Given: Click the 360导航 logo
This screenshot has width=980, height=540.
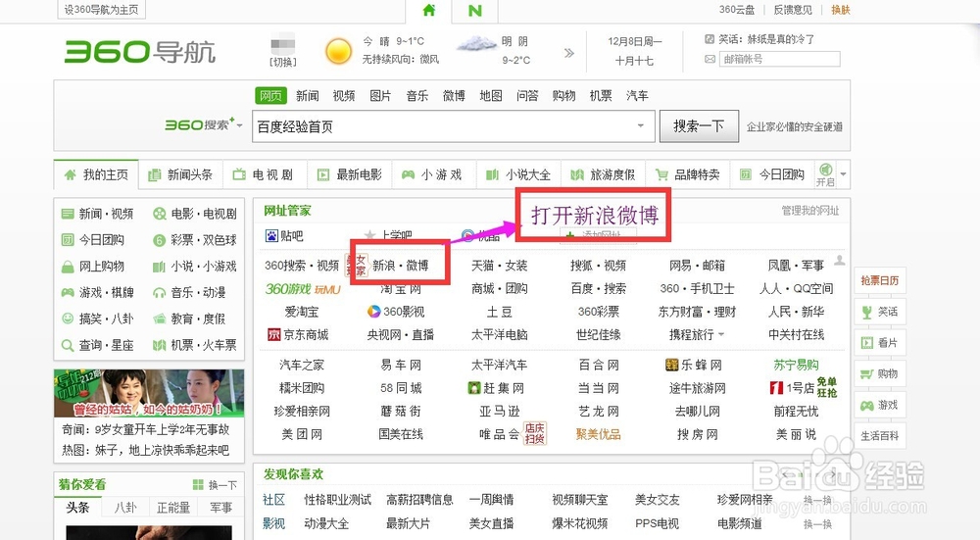Looking at the screenshot, I should (x=140, y=52).
